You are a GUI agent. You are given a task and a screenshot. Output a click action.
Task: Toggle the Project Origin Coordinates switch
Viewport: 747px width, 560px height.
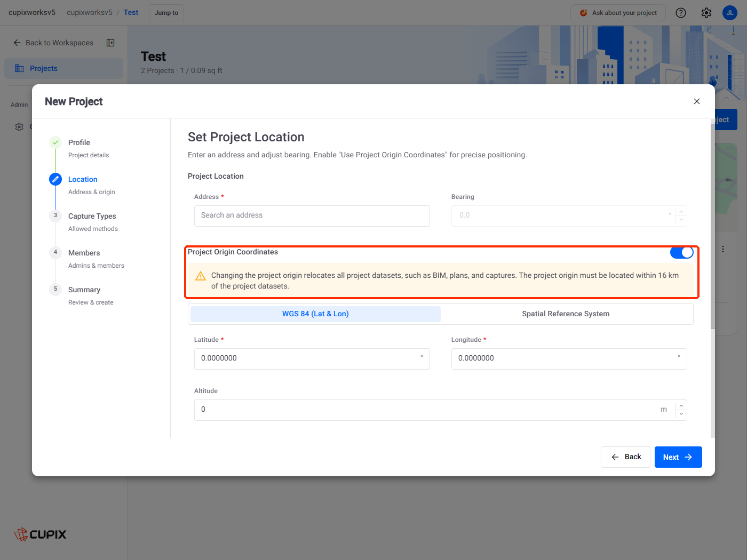681,252
